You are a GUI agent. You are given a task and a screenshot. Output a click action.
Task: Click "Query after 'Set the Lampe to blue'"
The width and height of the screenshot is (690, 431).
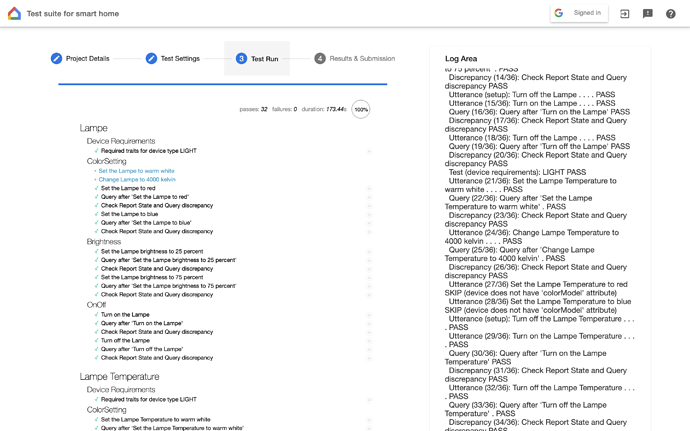click(146, 223)
